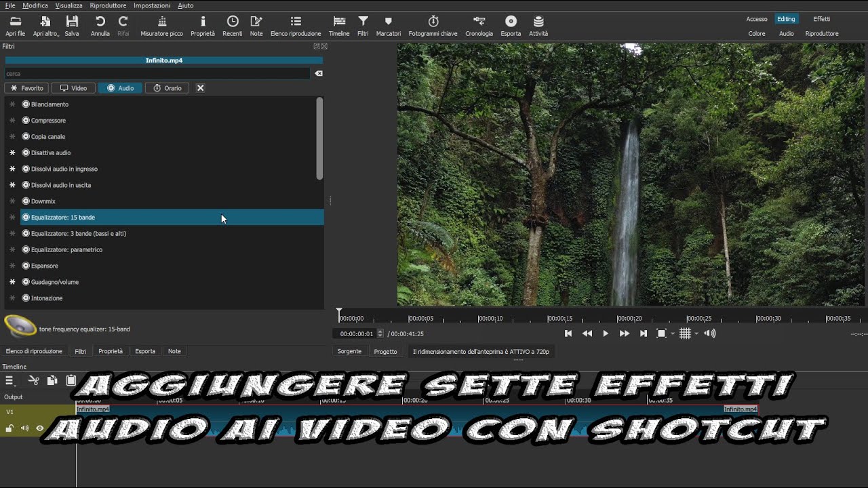Switch to the Proprietà bottom tab
Screen dimensions: 868x488
coord(111,351)
